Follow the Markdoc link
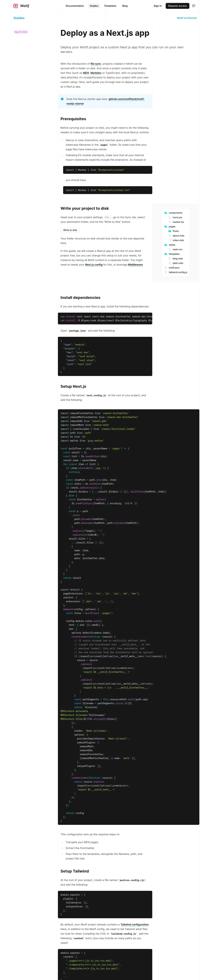 (x=96, y=73)
